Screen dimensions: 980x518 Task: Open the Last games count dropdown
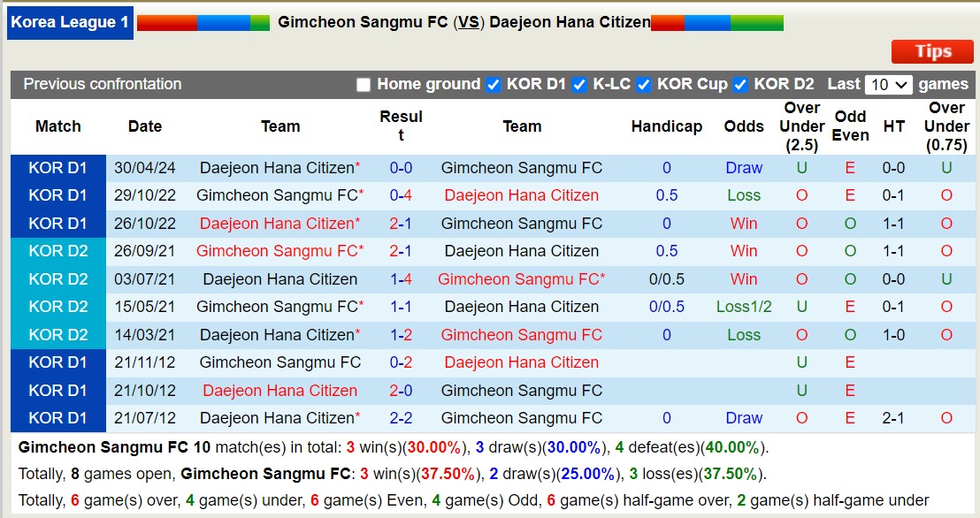coord(889,84)
